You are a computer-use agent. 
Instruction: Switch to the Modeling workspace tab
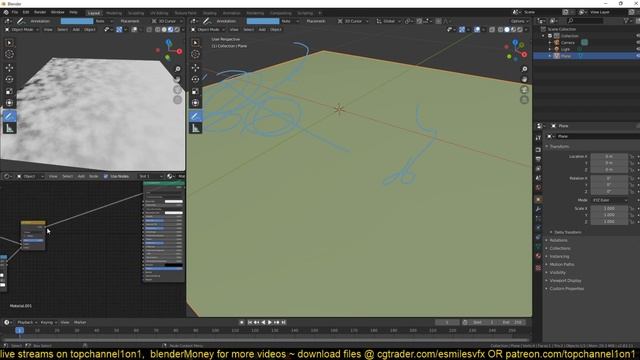[114, 13]
